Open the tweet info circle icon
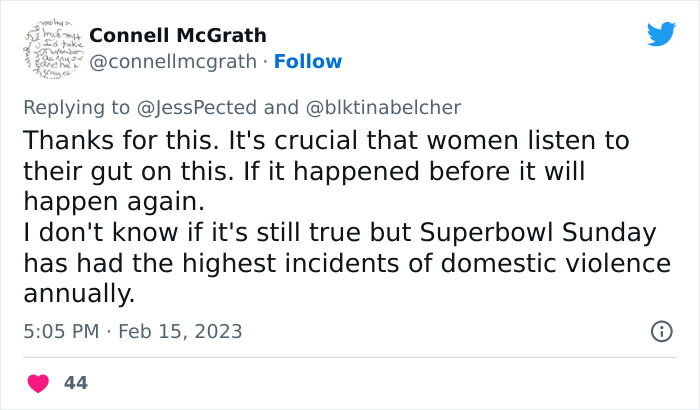The height and width of the screenshot is (410, 700). [661, 331]
